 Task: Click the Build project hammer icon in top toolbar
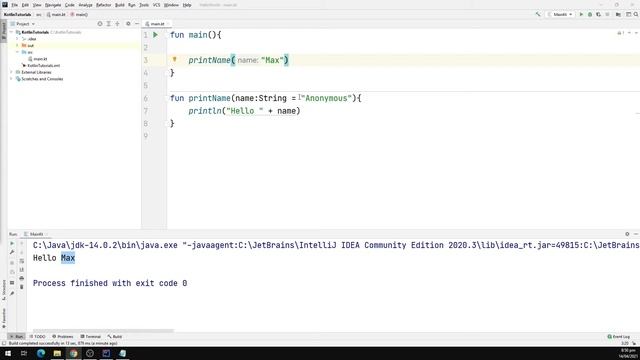[538, 14]
